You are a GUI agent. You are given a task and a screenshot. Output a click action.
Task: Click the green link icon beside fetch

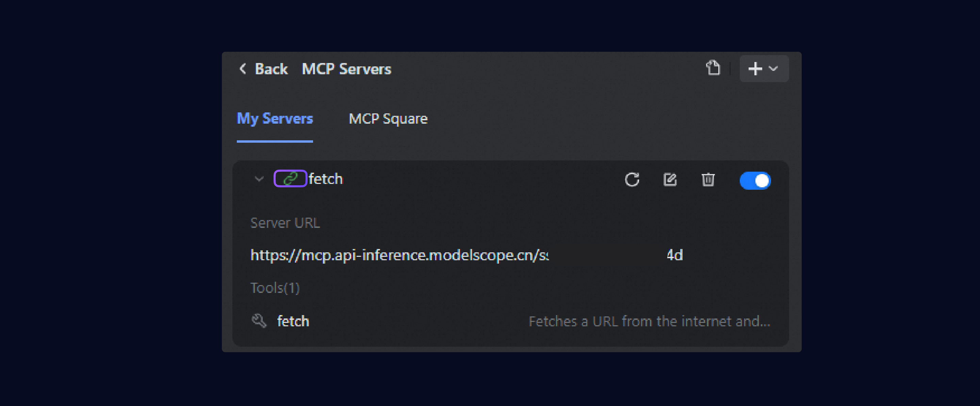coord(290,178)
